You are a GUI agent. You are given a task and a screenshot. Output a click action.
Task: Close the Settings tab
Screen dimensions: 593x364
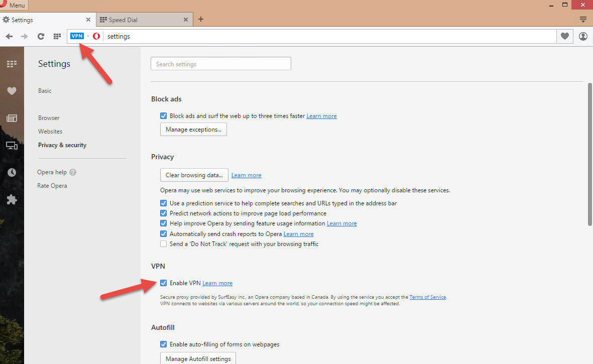[x=88, y=20]
